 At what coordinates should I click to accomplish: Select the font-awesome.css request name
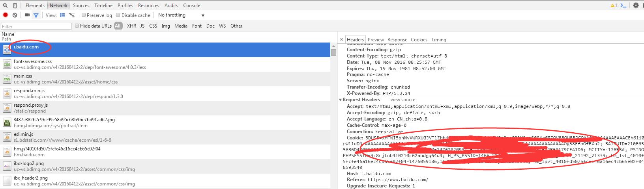pyautogui.click(x=33, y=61)
